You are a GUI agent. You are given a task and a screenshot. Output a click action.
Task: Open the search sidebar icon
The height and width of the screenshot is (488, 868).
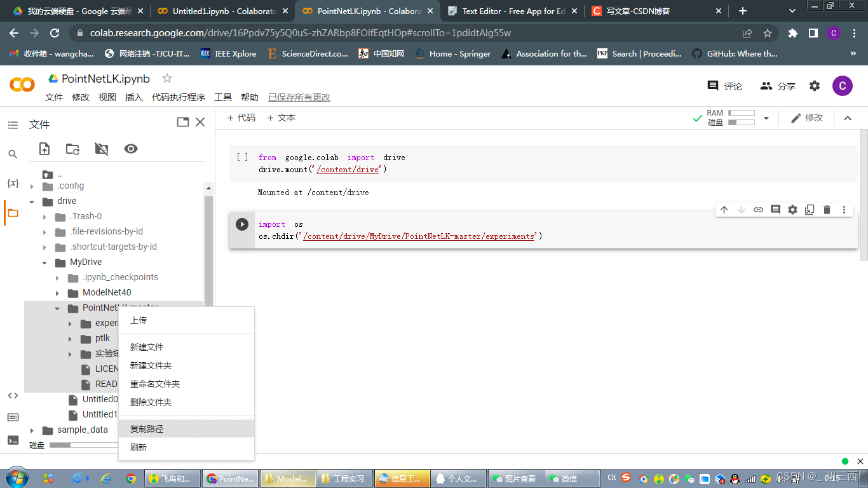(x=13, y=154)
